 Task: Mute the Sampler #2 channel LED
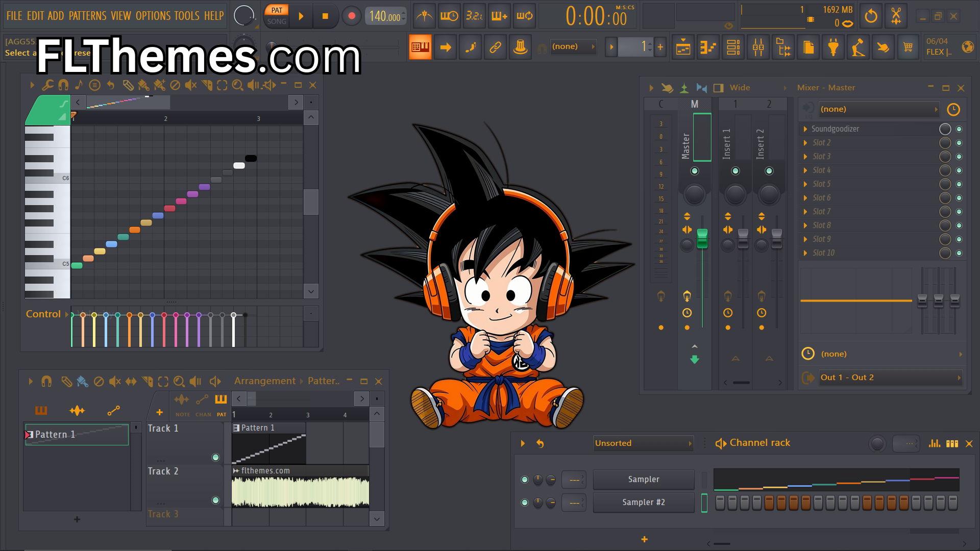[x=524, y=503]
